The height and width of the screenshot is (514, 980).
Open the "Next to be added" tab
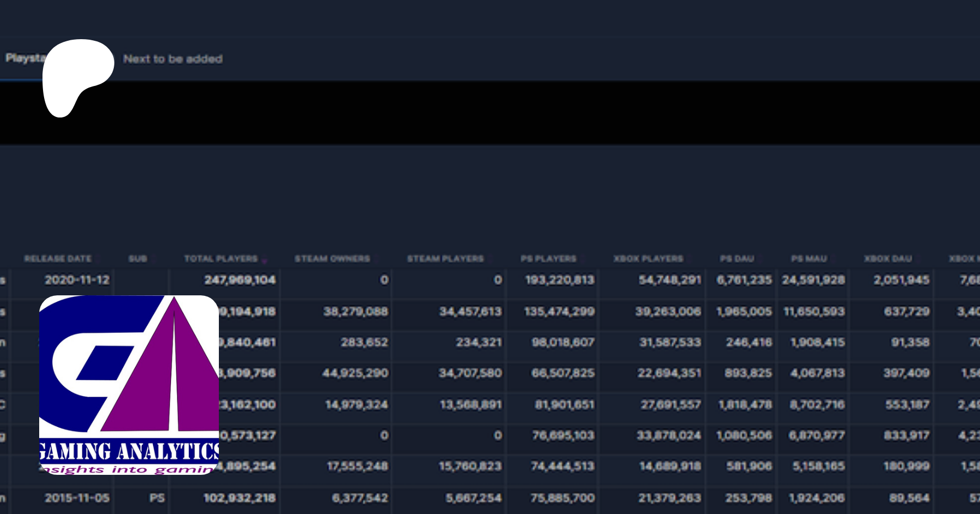point(173,59)
